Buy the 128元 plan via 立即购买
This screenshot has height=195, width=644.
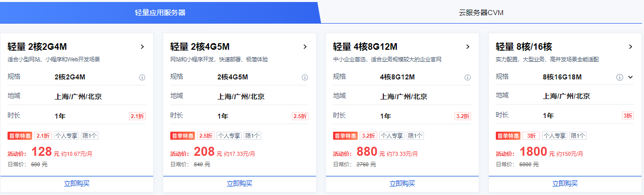(77, 184)
